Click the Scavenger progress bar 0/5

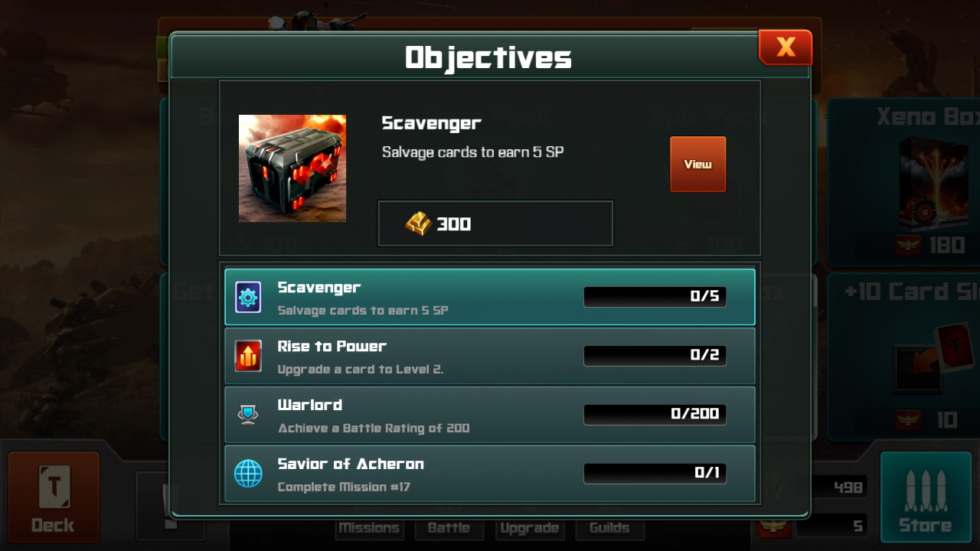pyautogui.click(x=655, y=297)
